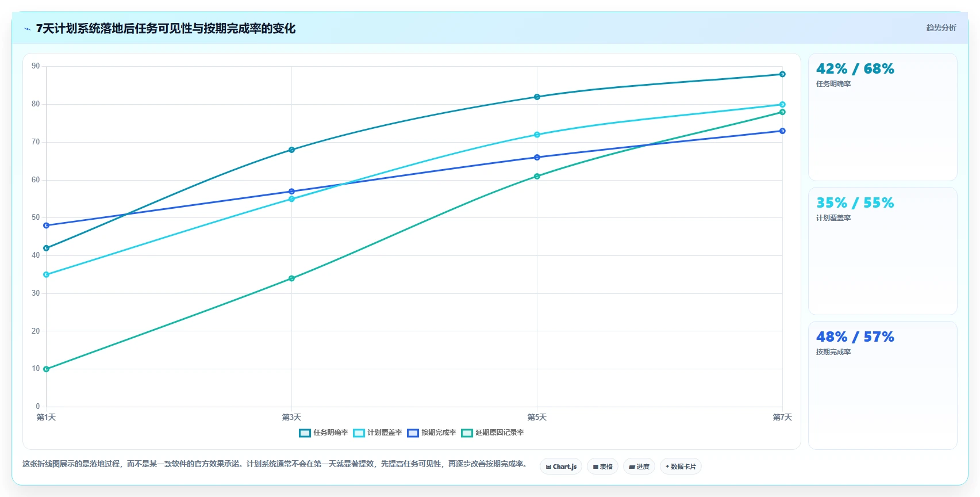Screen dimensions: 980x497
Task: Click the 按期完成率 caption in the stat card
Action: (833, 352)
